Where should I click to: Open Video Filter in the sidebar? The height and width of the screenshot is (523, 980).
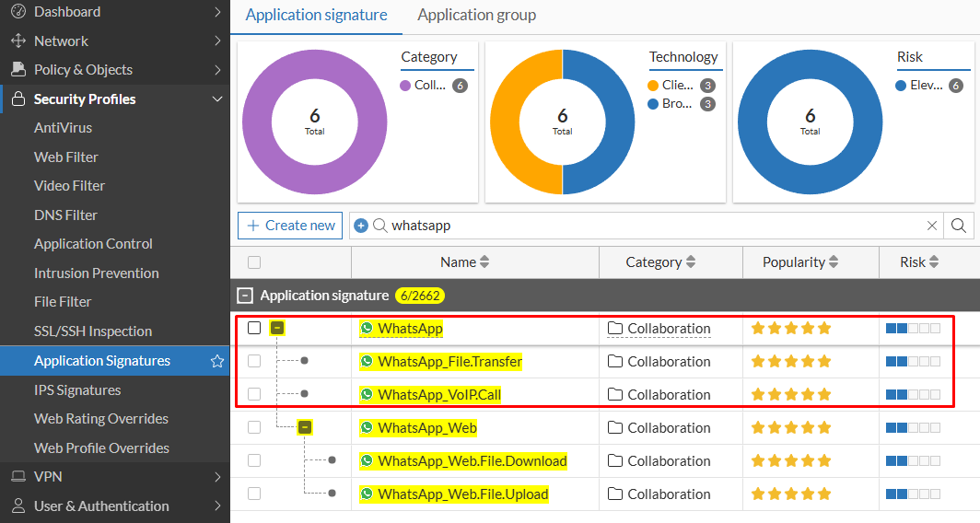pos(69,186)
